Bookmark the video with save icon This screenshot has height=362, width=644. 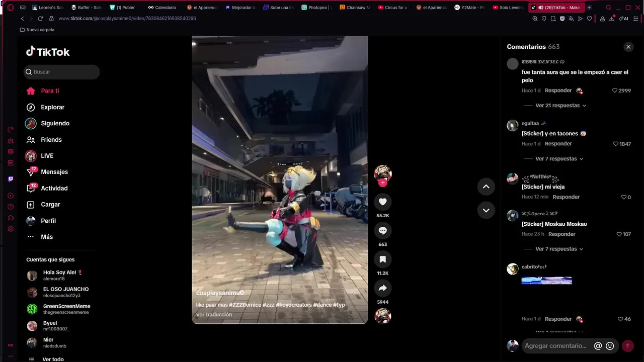click(382, 259)
